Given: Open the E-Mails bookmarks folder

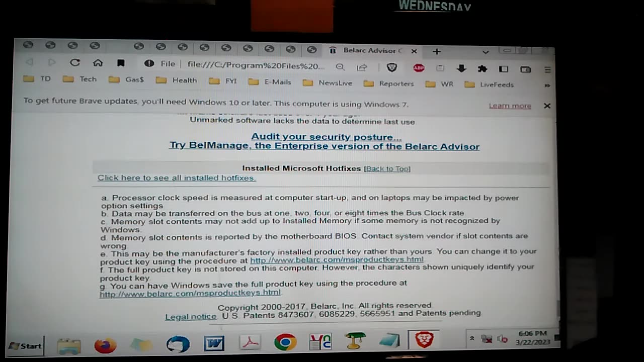Looking at the screenshot, I should (270, 82).
